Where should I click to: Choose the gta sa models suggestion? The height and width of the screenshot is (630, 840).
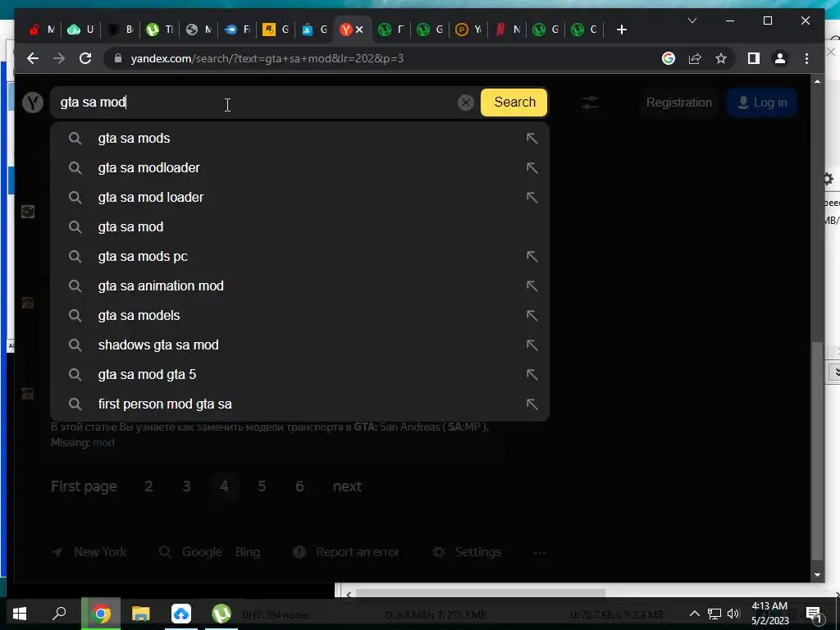click(x=299, y=315)
